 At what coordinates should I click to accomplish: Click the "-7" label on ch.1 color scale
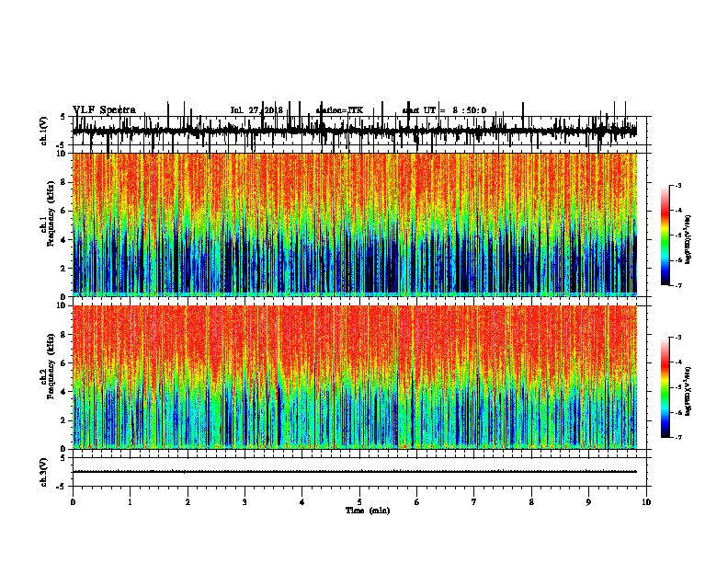click(677, 285)
